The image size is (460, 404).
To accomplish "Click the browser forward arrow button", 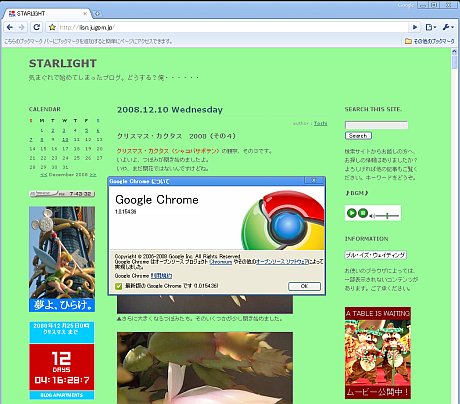I will (x=22, y=27).
